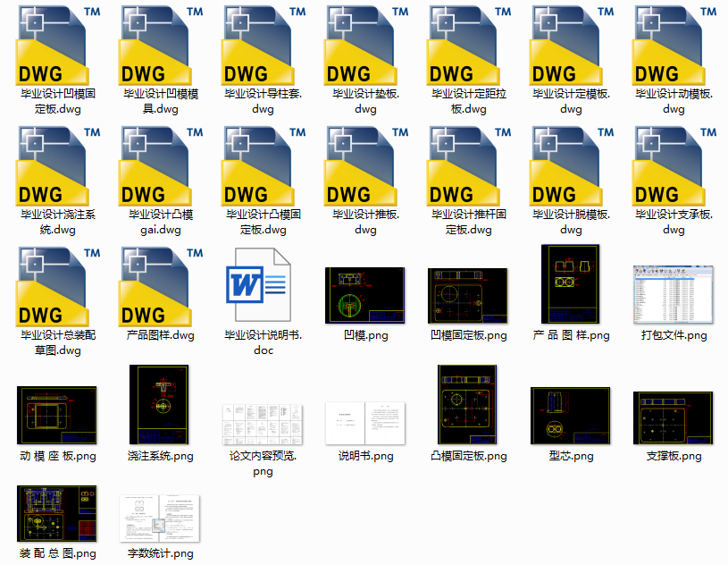Screen dimensions: 728x565
Task: Click the 凹模固定板.png thumbnail
Action: pos(467,296)
